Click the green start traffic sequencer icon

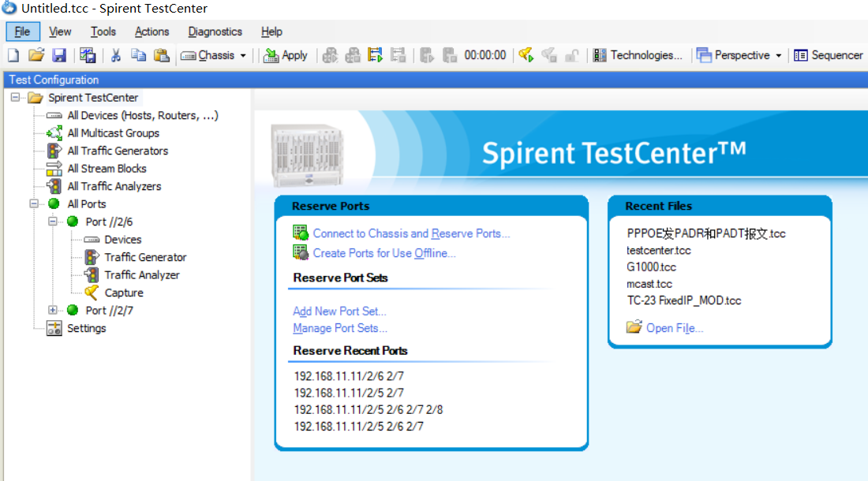click(x=376, y=55)
